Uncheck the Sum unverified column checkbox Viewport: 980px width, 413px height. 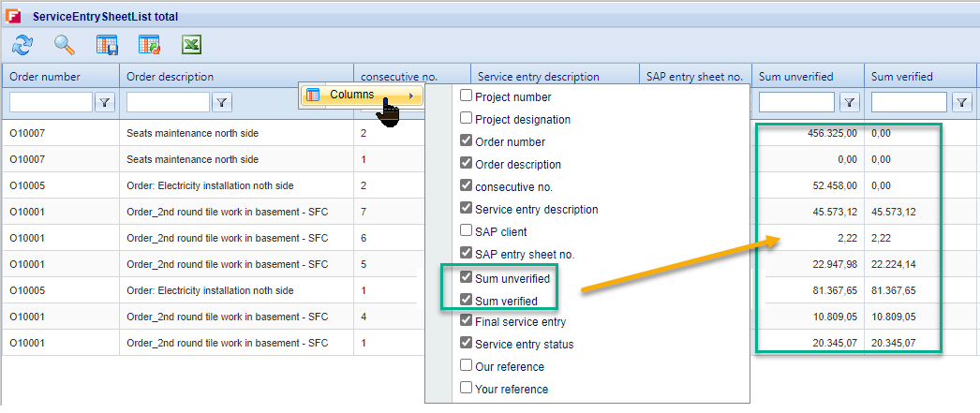(466, 278)
